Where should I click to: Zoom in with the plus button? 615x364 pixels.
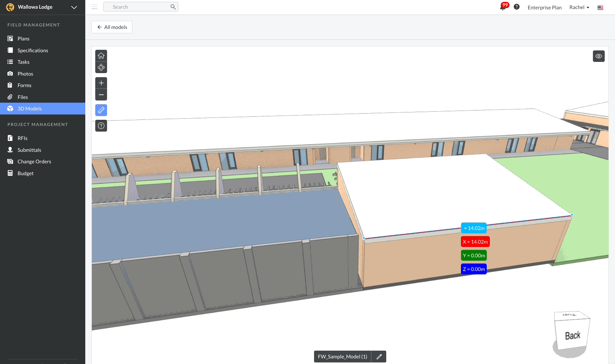(101, 83)
